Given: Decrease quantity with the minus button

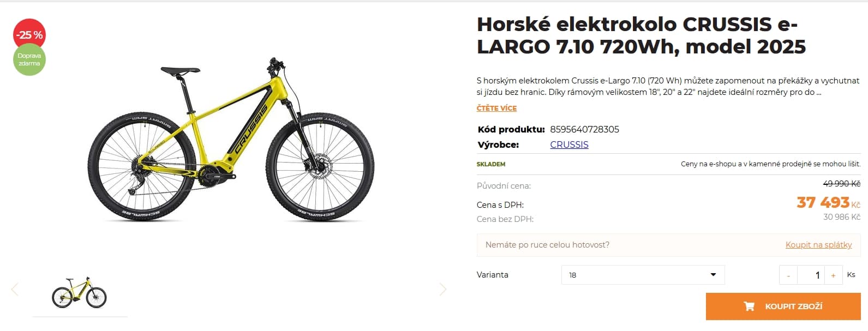Looking at the screenshot, I should [788, 275].
